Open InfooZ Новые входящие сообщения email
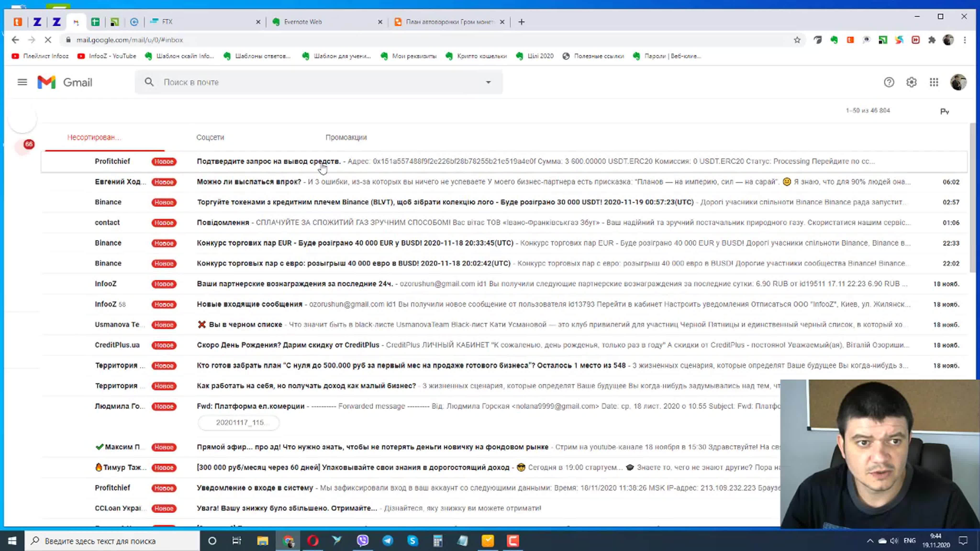This screenshot has width=980, height=551. (504, 304)
